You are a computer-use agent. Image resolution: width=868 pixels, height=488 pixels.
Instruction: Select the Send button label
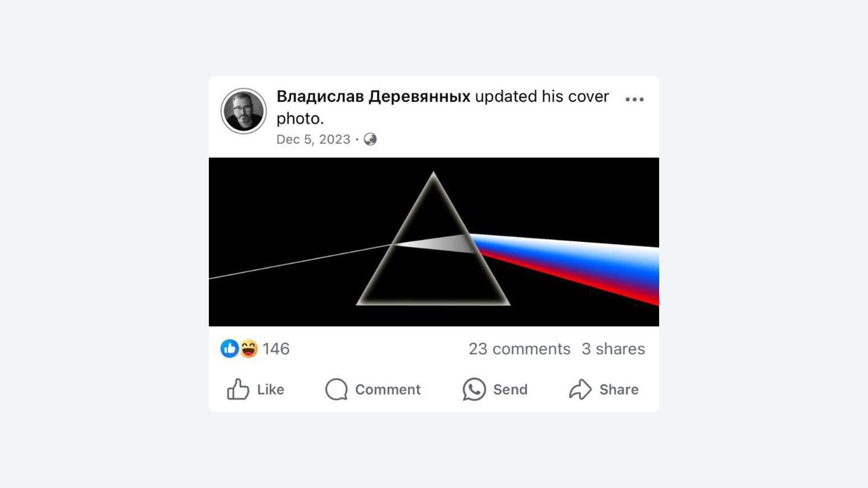(510, 389)
